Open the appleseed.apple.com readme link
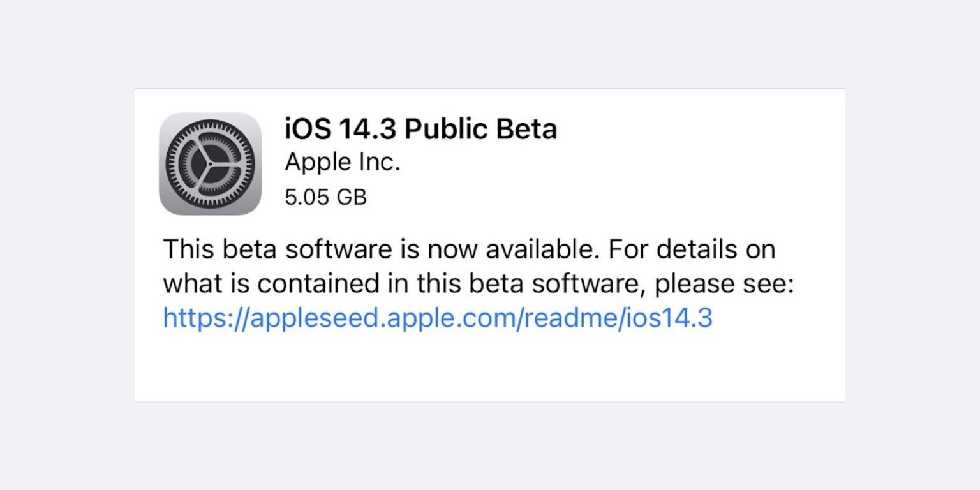The width and height of the screenshot is (980, 490). coord(437,317)
